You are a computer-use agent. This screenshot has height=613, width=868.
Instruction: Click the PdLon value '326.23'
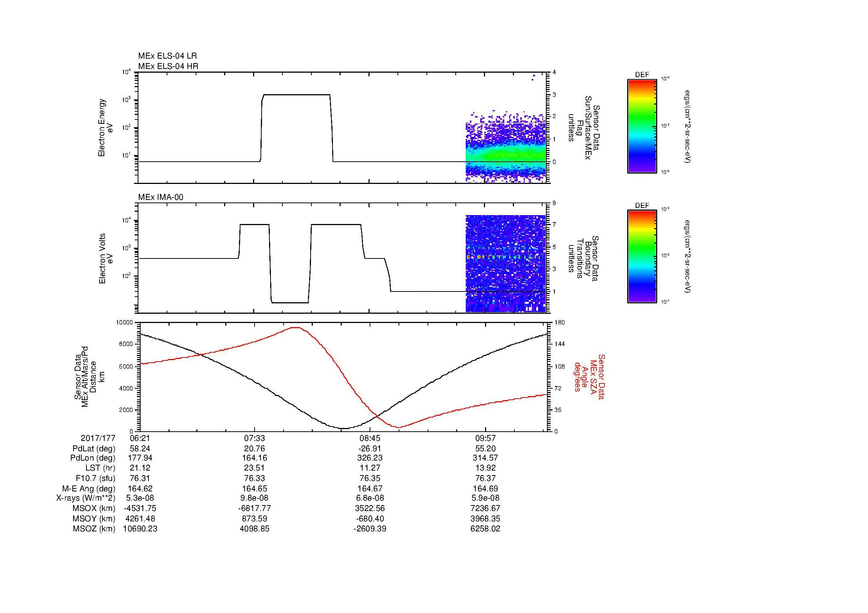click(x=370, y=458)
